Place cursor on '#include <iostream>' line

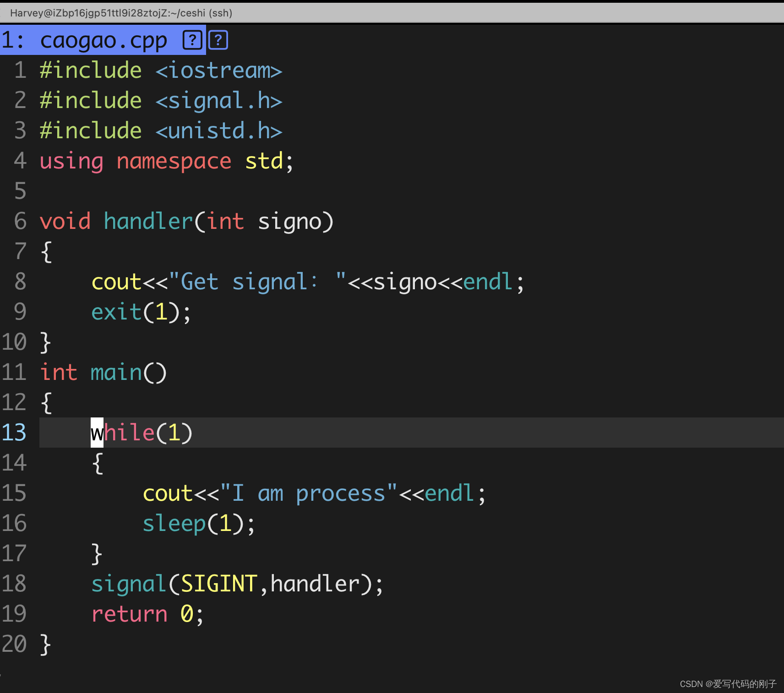click(161, 70)
